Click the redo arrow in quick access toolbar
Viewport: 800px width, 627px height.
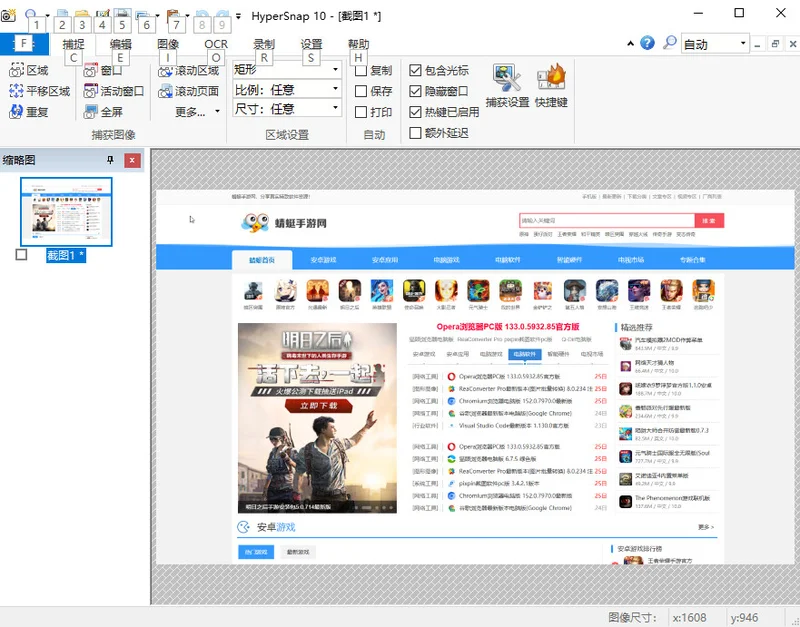[222, 15]
